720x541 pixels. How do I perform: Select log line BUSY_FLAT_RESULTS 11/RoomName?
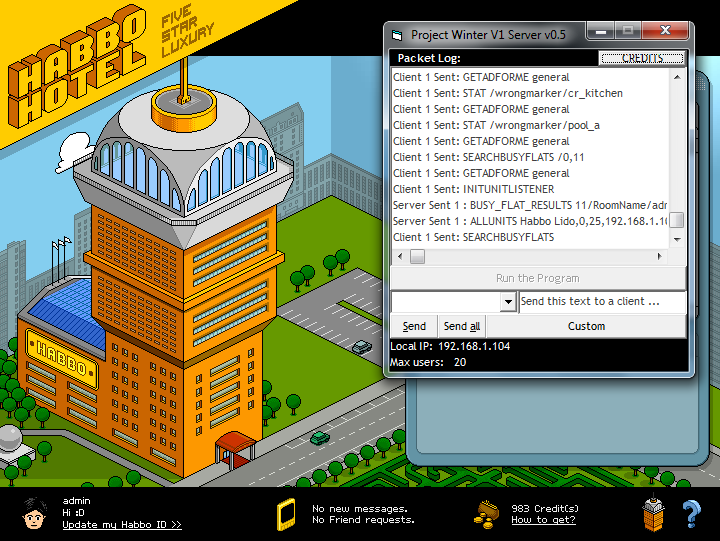click(529, 205)
